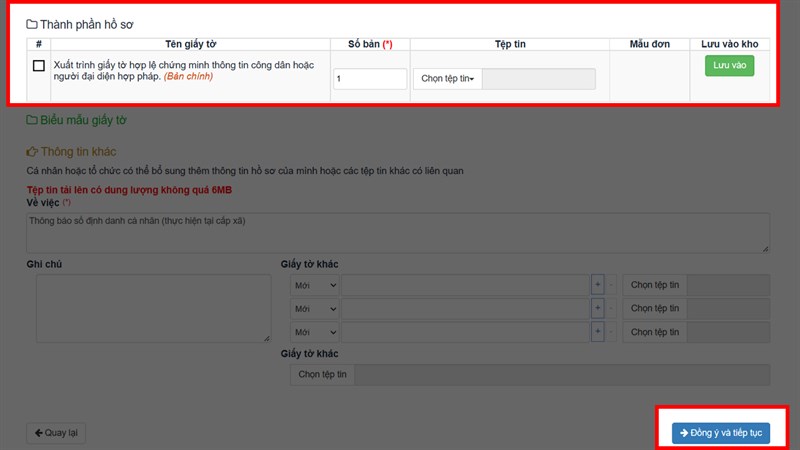This screenshot has height=450, width=800.
Task: Click the bottom wide Chọn tệp tin button
Action: 322,374
